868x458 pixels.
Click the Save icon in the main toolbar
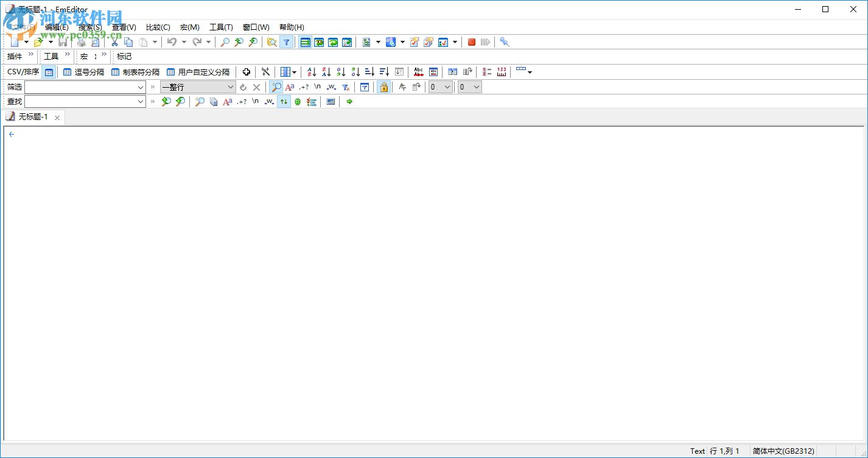[x=63, y=42]
